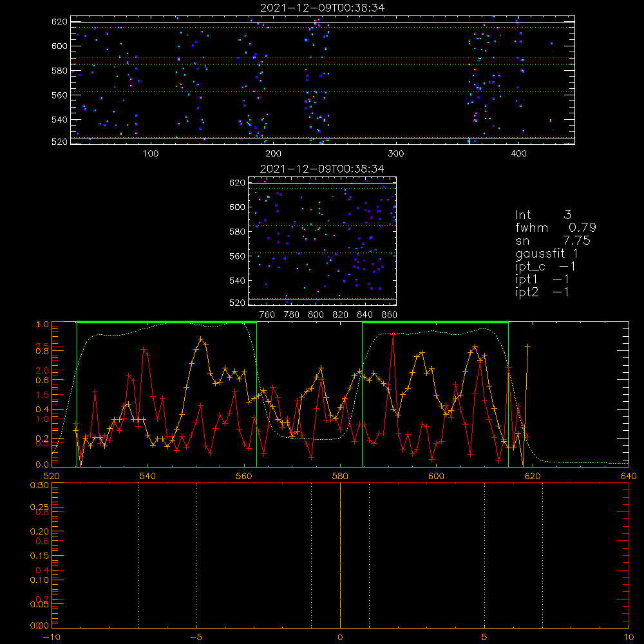Click the orange vertical center line in the bottom plot
The image size is (644, 644).
340,555
